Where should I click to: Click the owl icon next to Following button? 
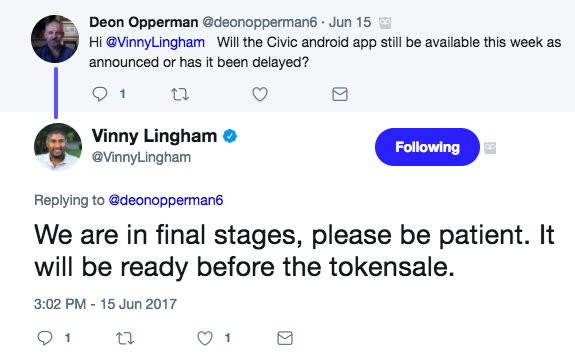coord(490,148)
